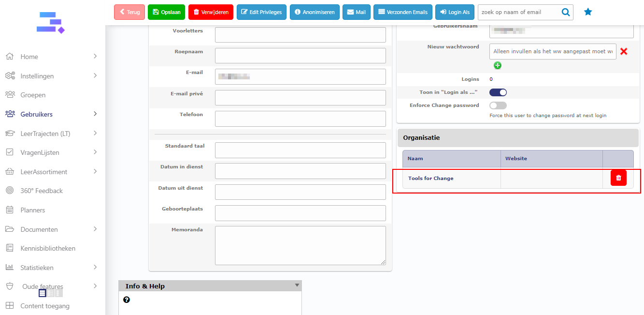Image resolution: width=644 pixels, height=315 pixels.
Task: Collapse the Info & Help panel
Action: click(297, 285)
